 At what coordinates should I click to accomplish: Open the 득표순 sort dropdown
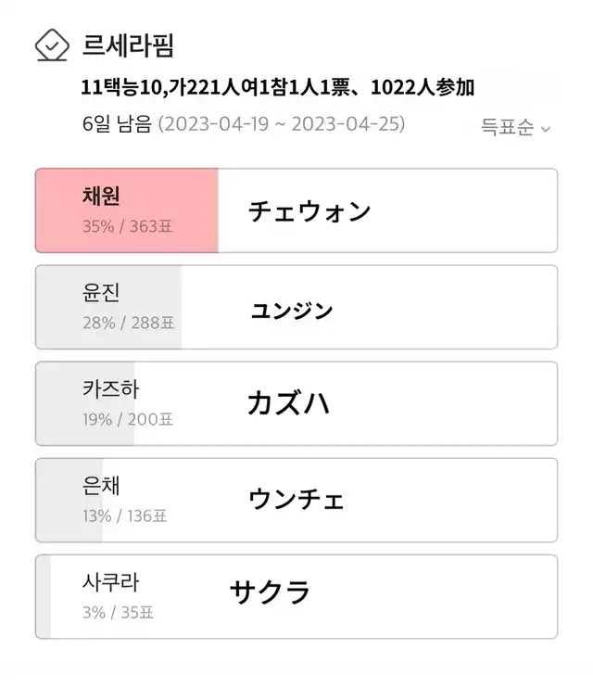[x=515, y=127]
